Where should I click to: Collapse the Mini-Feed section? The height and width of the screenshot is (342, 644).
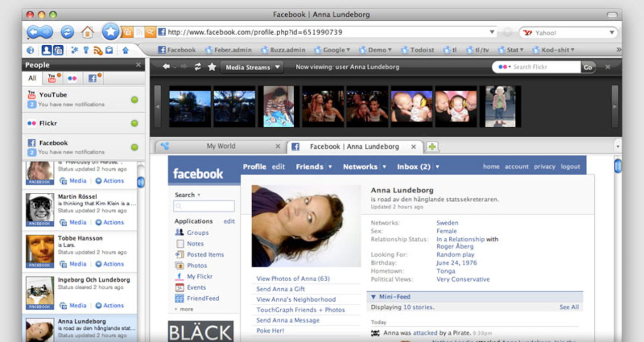click(374, 297)
